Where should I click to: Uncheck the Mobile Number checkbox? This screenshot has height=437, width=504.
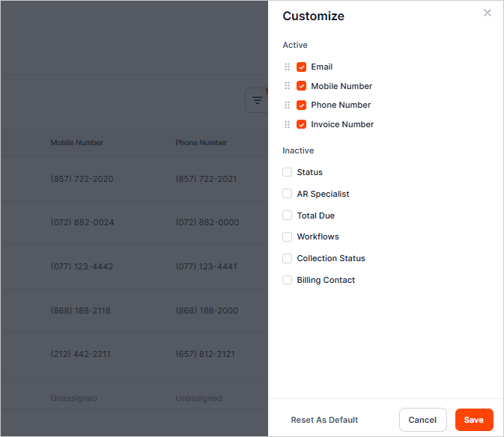click(x=302, y=86)
